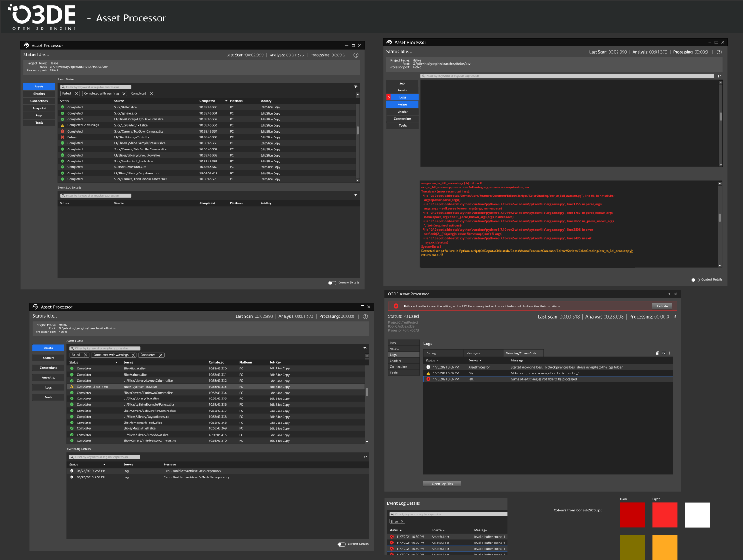Open Tools tab in bottom-left window

[48, 397]
